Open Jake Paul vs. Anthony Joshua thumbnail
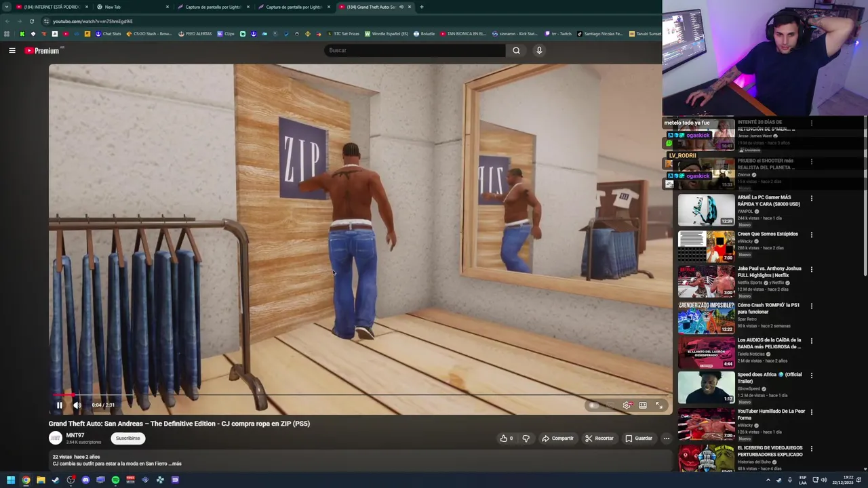 tap(706, 282)
